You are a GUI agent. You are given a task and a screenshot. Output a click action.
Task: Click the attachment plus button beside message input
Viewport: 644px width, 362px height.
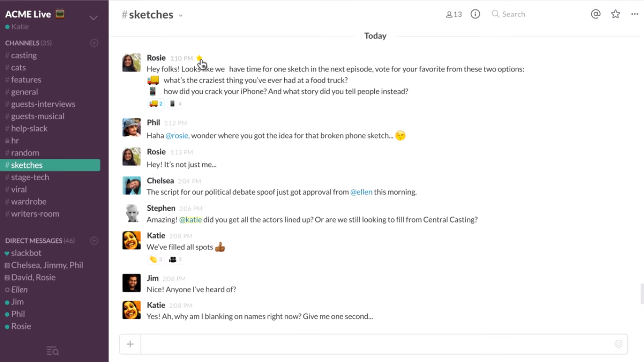coord(130,344)
